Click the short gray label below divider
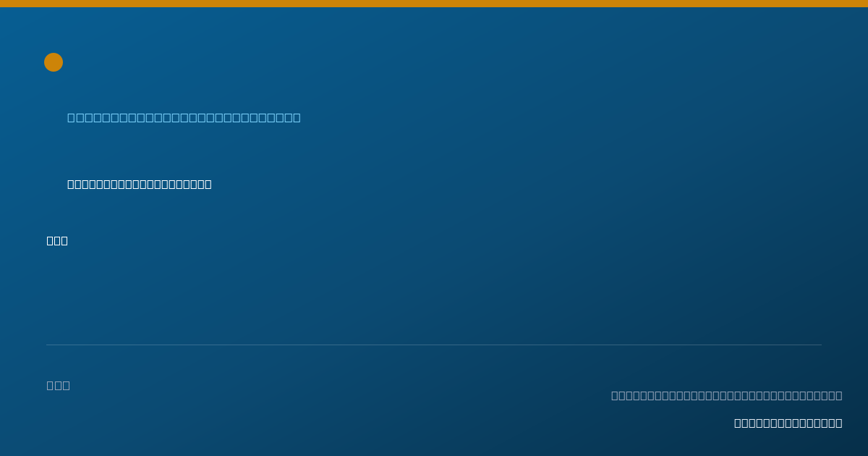The width and height of the screenshot is (868, 456). click(x=58, y=385)
